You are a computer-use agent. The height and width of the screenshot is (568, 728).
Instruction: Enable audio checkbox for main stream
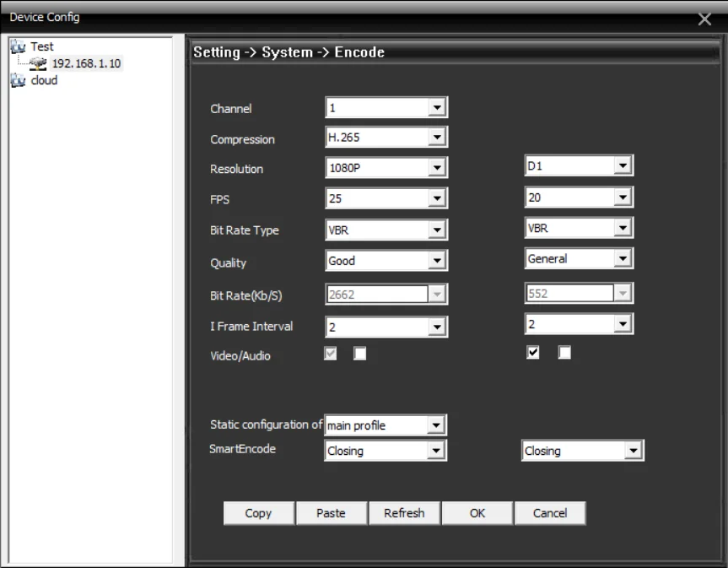[x=360, y=354]
